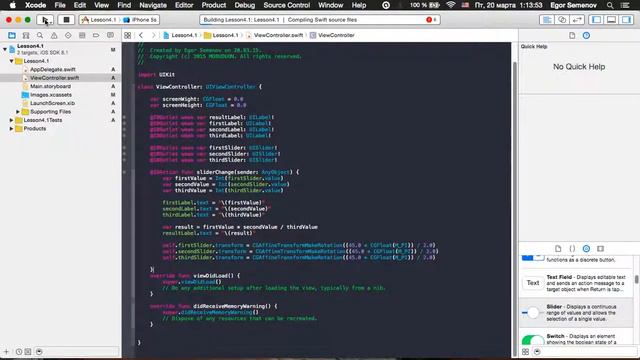This screenshot has width=640, height=360.
Task: Open the Lesson4.1 scheme dropdown
Action: point(99,20)
